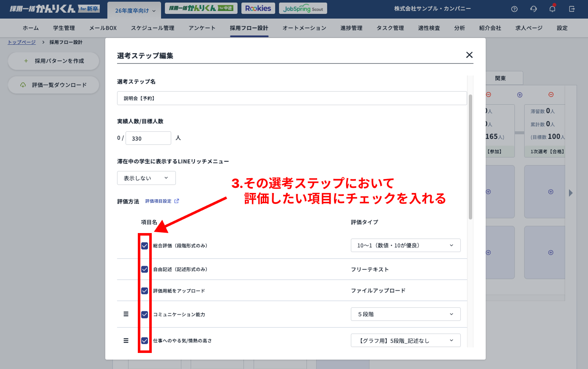Grab the reorder handle for コミュニケーション能力
The height and width of the screenshot is (369, 588).
(x=126, y=314)
